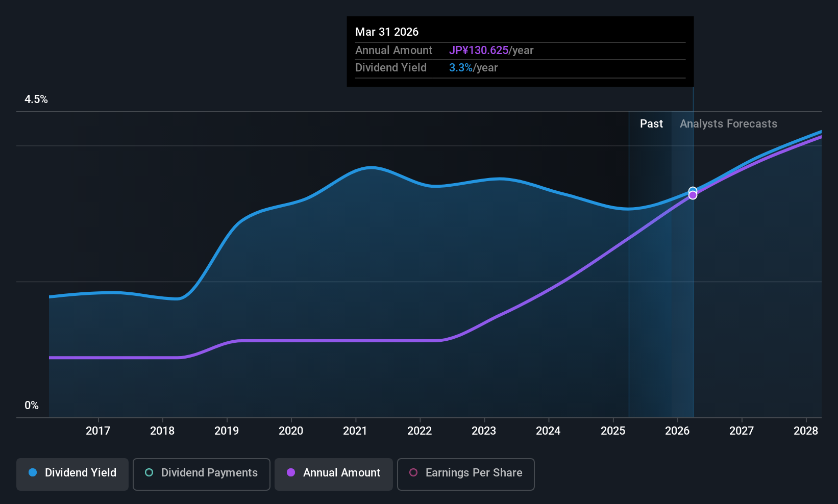Click the 2021 year tick label

pos(355,431)
